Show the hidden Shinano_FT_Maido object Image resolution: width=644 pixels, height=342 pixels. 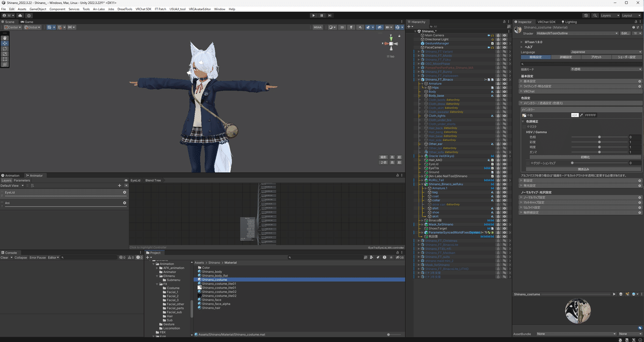coord(504,56)
